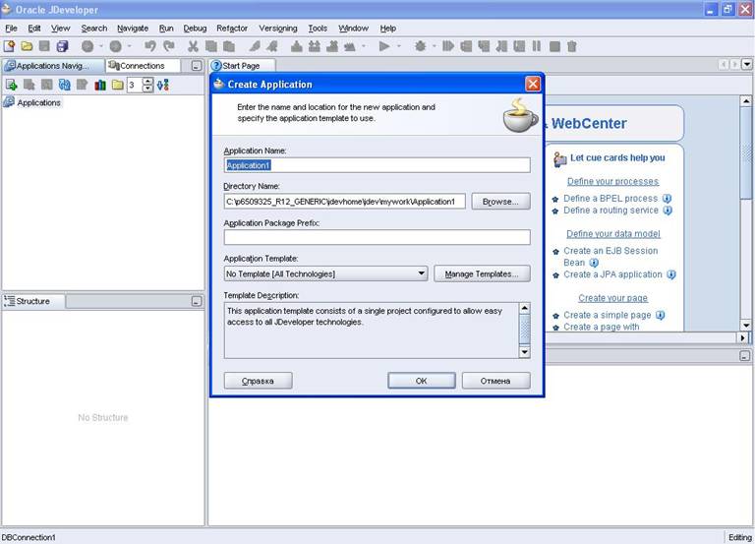Image resolution: width=756 pixels, height=544 pixels.
Task: Open the Application Template dropdown
Action: (x=421, y=273)
